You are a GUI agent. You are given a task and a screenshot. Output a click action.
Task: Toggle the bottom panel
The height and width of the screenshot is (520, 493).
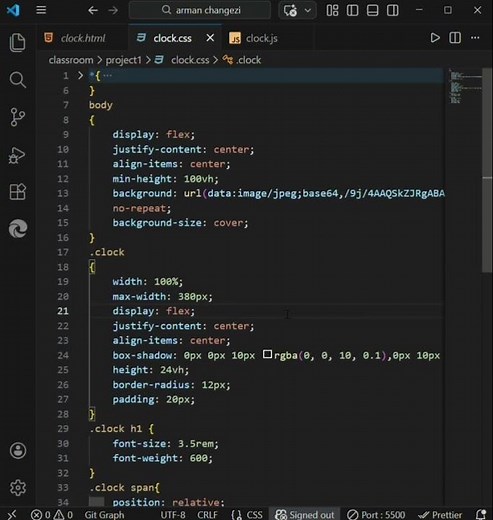click(x=372, y=10)
